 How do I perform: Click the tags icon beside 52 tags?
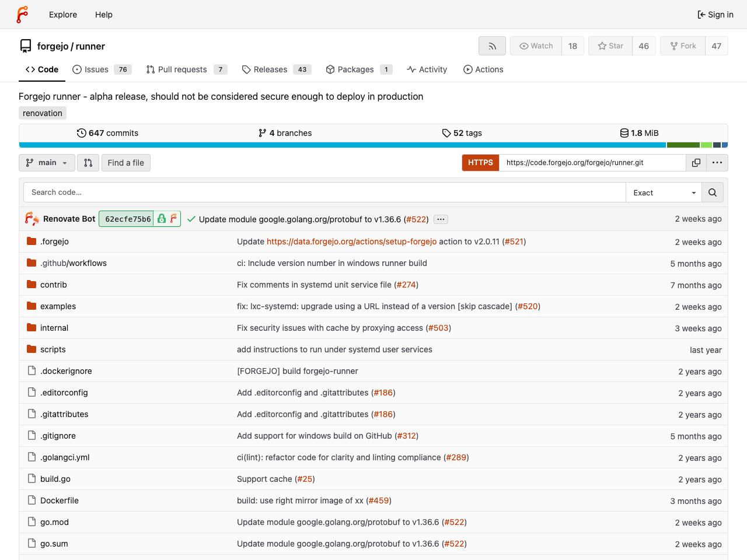[446, 133]
